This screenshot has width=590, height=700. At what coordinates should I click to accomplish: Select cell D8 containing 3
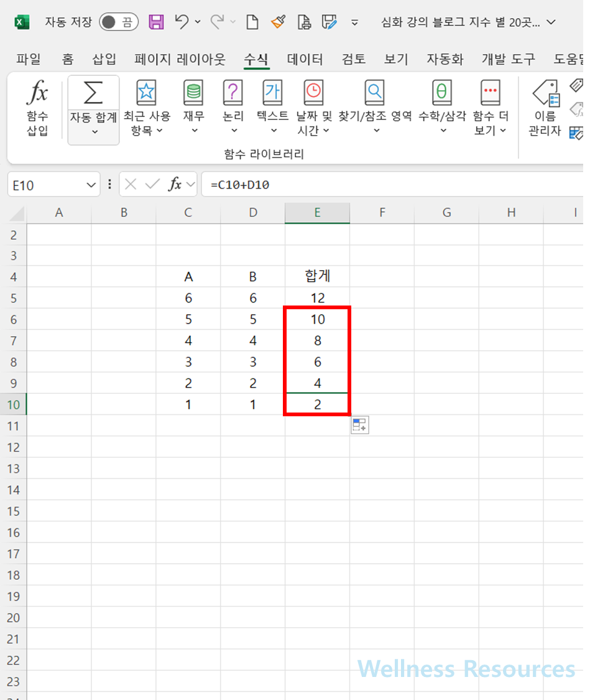253,362
